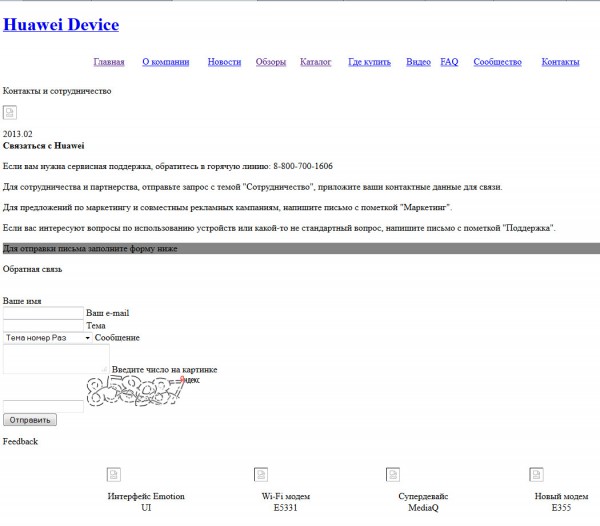The image size is (600, 526).
Task: Click the FAQ link
Action: (x=449, y=62)
